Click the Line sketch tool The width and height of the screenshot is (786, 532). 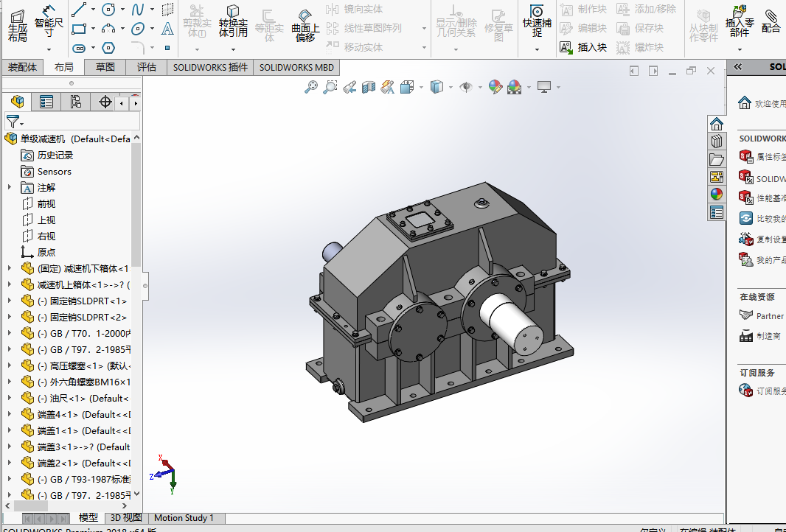coord(79,10)
